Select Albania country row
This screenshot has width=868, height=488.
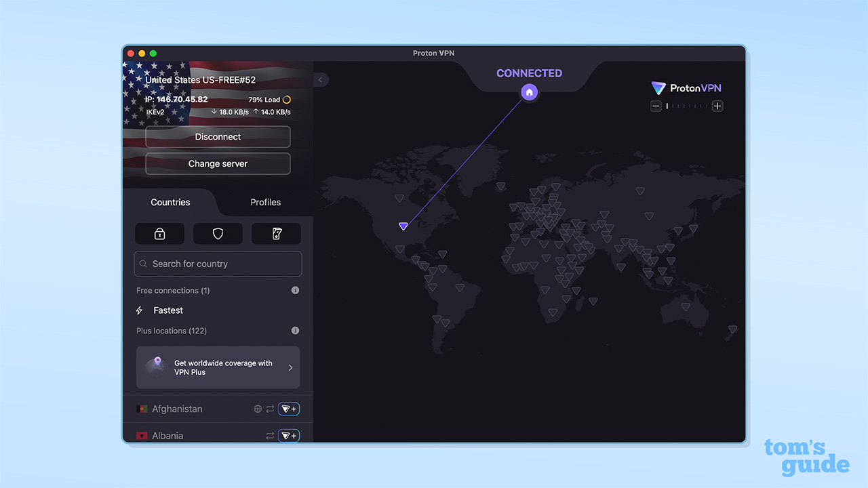[x=218, y=434]
